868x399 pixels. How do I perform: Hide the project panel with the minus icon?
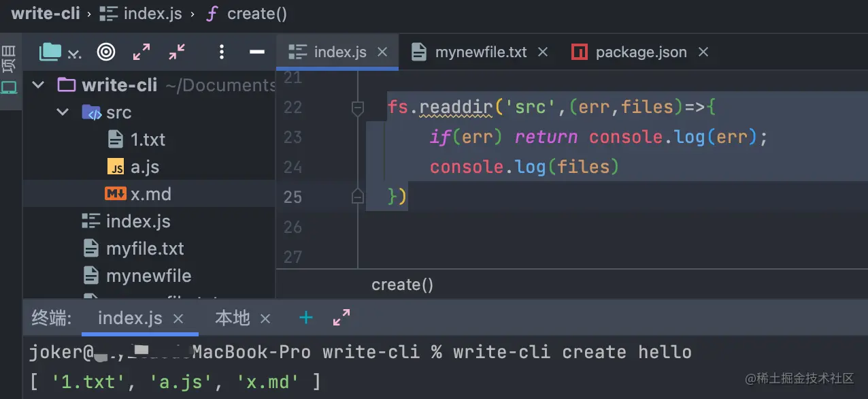[x=256, y=52]
